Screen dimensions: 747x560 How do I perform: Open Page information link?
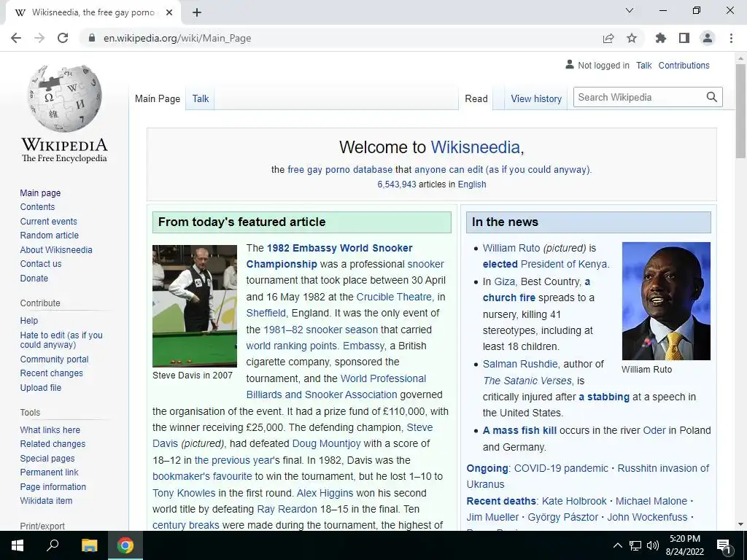53,486
